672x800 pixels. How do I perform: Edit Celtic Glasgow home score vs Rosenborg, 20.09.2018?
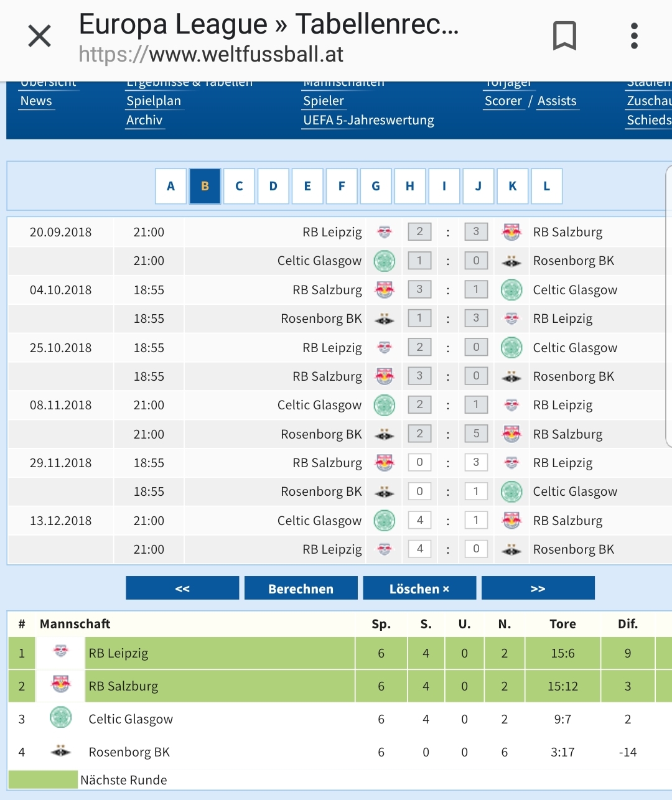(x=420, y=261)
